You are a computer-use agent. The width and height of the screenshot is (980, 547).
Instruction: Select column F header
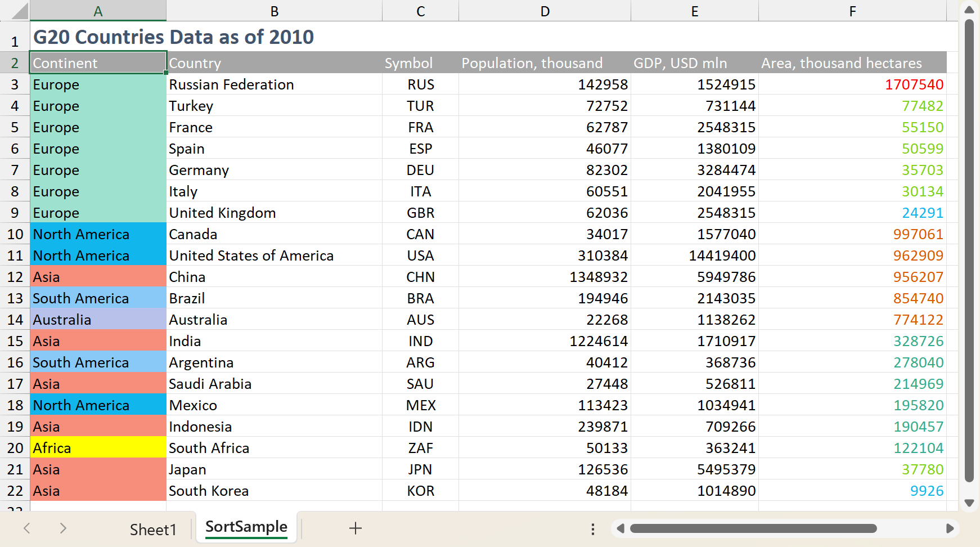point(852,11)
